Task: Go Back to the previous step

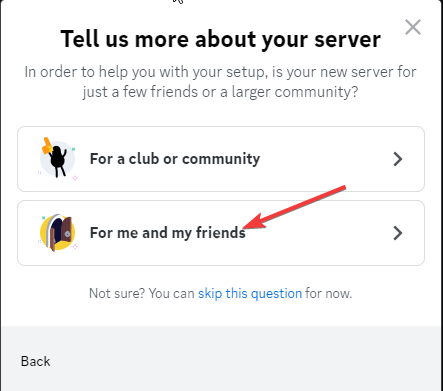Action: point(35,361)
